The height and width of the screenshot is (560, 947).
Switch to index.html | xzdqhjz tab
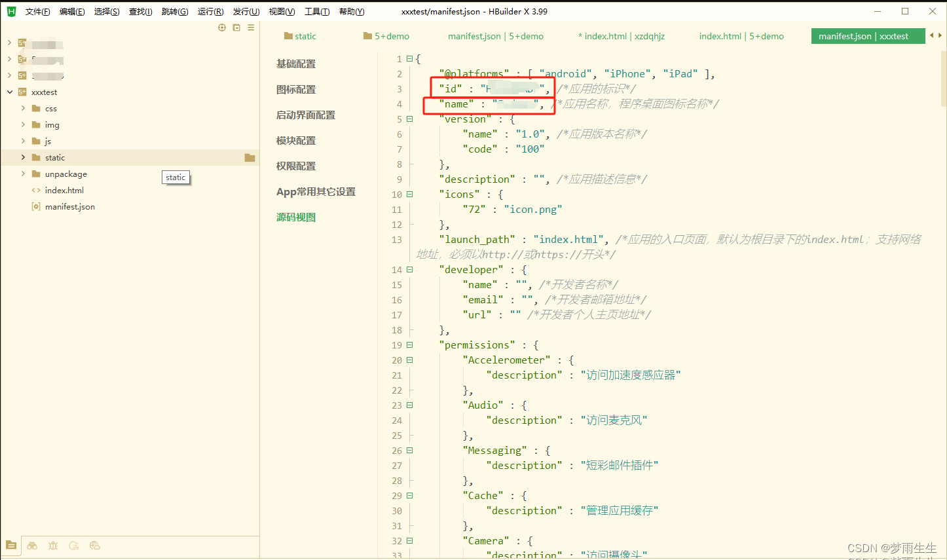pos(622,36)
